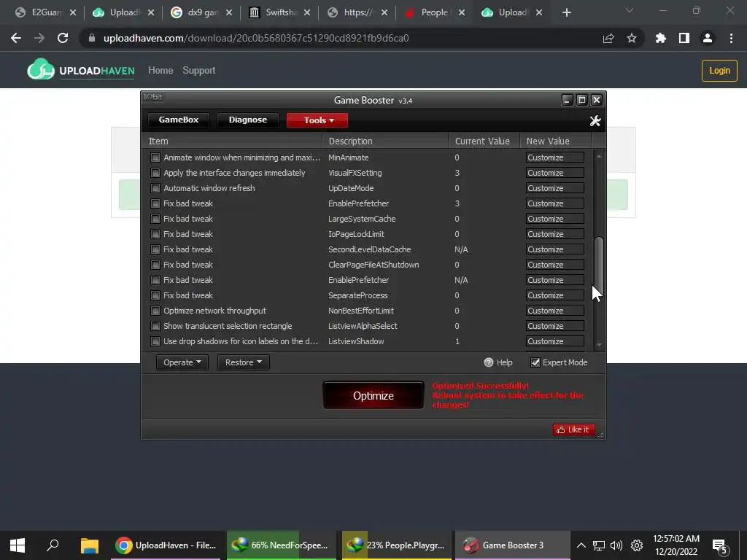
Task: Check 'Apply the interface changes immediately'
Action: pyautogui.click(x=155, y=173)
